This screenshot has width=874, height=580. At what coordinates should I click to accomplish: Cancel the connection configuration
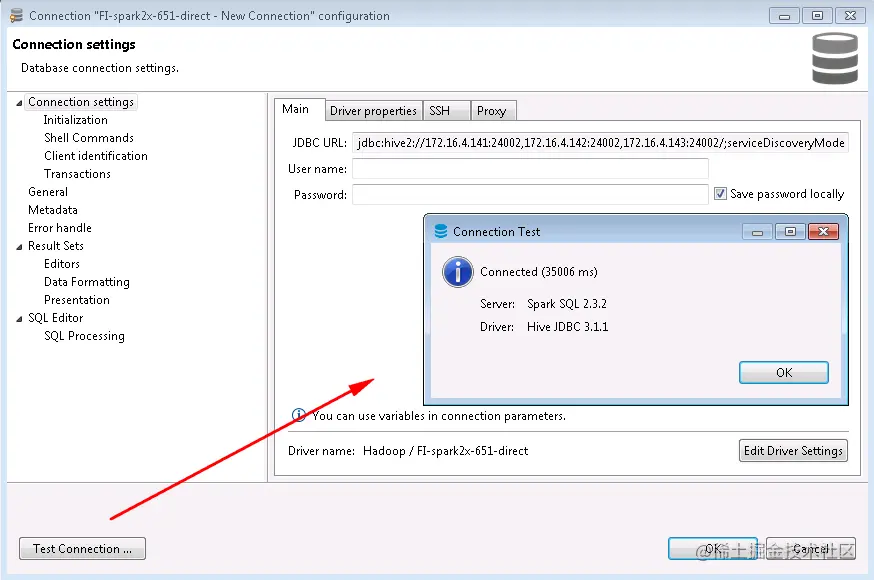(811, 549)
